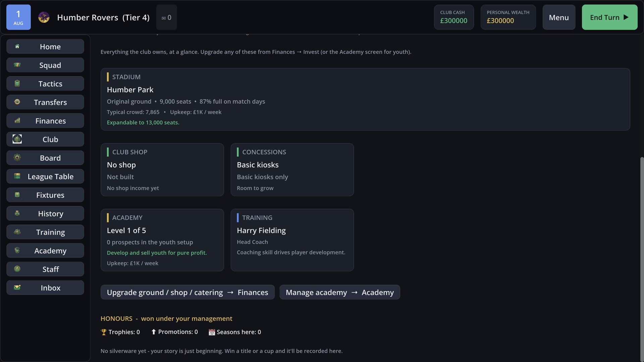Click the Fixtures sidebar icon
Screen dimensions: 644x362
click(17, 195)
